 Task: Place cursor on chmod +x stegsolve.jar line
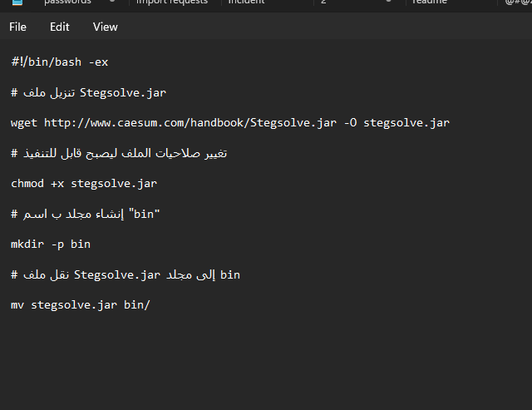point(84,184)
